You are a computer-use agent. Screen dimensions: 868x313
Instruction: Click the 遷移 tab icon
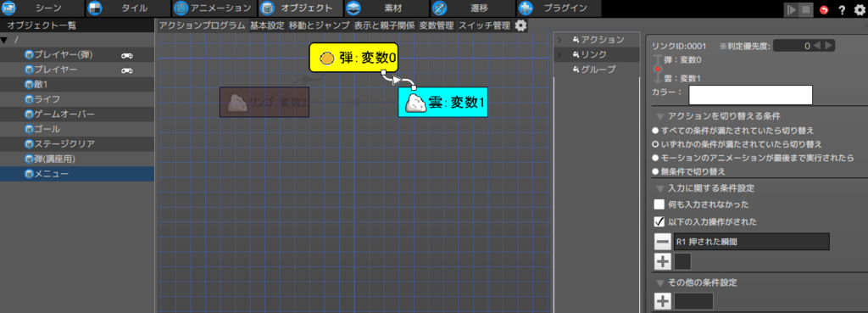pyautogui.click(x=439, y=8)
